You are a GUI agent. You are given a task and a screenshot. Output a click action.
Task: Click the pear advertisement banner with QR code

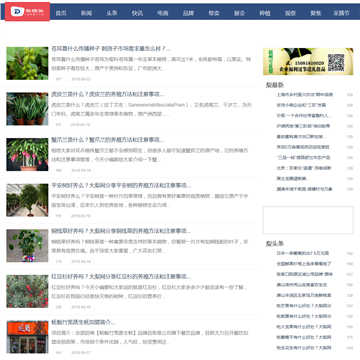[308, 61]
